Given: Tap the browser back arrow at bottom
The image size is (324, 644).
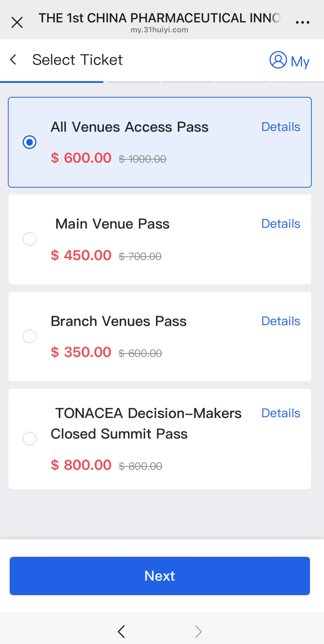Looking at the screenshot, I should coord(121,632).
